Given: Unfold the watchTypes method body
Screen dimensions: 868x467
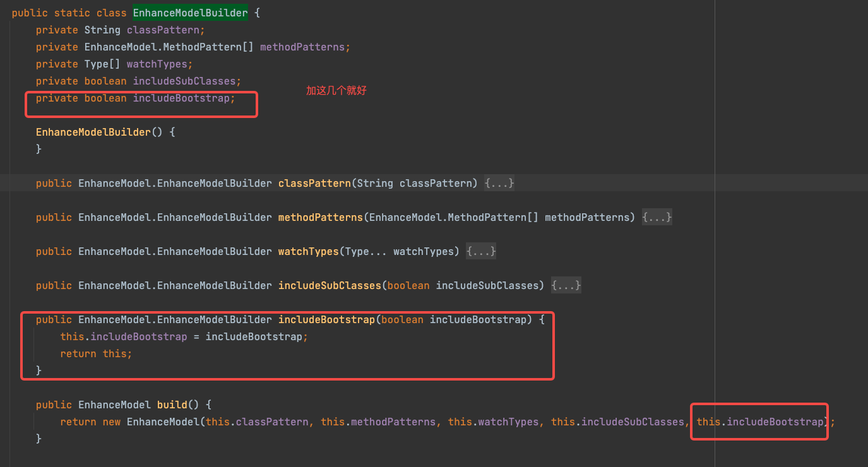Looking at the screenshot, I should 481,252.
